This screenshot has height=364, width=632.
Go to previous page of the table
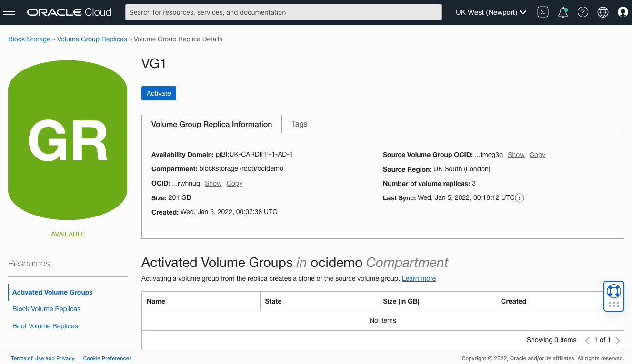click(587, 340)
